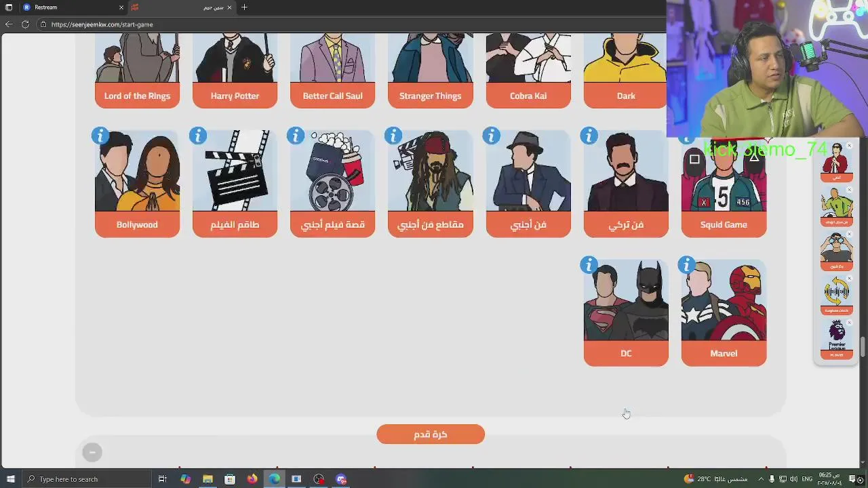868x488 pixels.
Task: Select the Bollywood category card
Action: (x=138, y=184)
